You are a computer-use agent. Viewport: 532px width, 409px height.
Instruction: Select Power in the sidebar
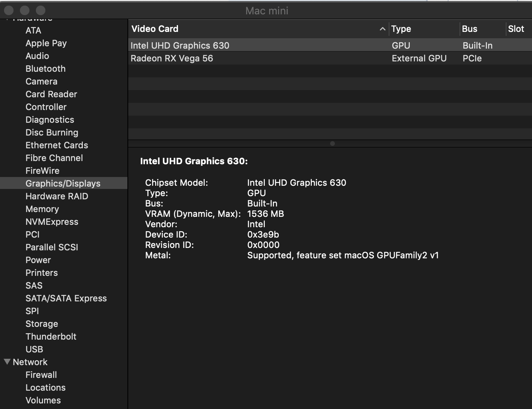[x=38, y=260]
